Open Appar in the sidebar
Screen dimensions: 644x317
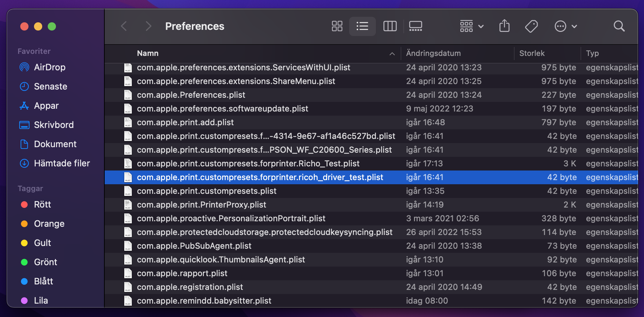coord(46,106)
